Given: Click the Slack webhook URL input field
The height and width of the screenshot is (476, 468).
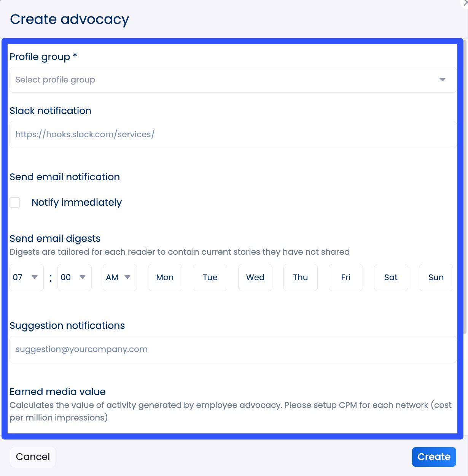Looking at the screenshot, I should pyautogui.click(x=233, y=134).
